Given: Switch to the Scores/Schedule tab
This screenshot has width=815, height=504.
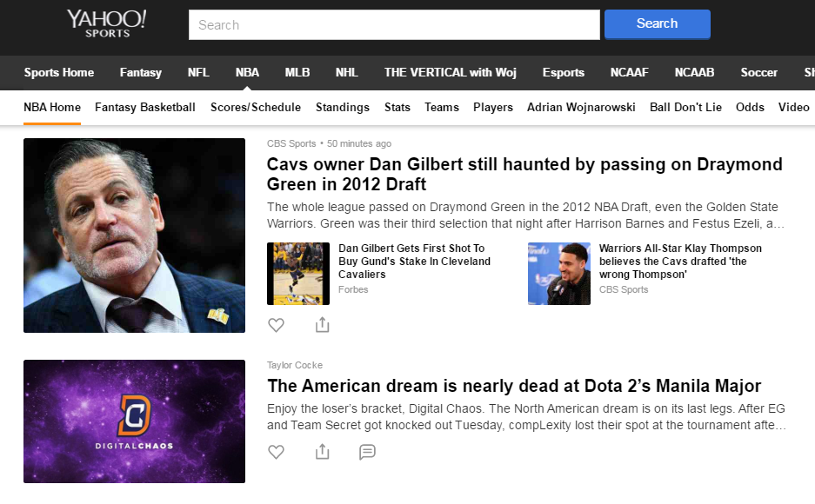Looking at the screenshot, I should tap(256, 107).
